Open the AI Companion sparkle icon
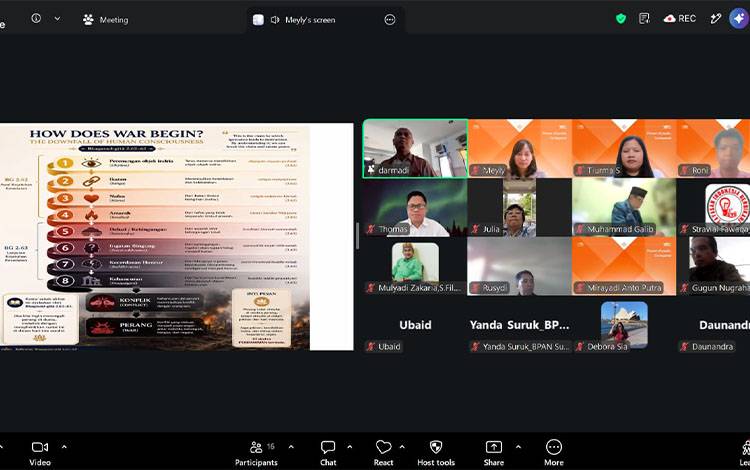 [739, 19]
